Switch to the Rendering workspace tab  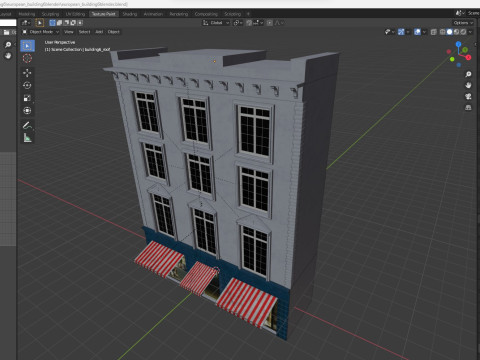tap(179, 14)
